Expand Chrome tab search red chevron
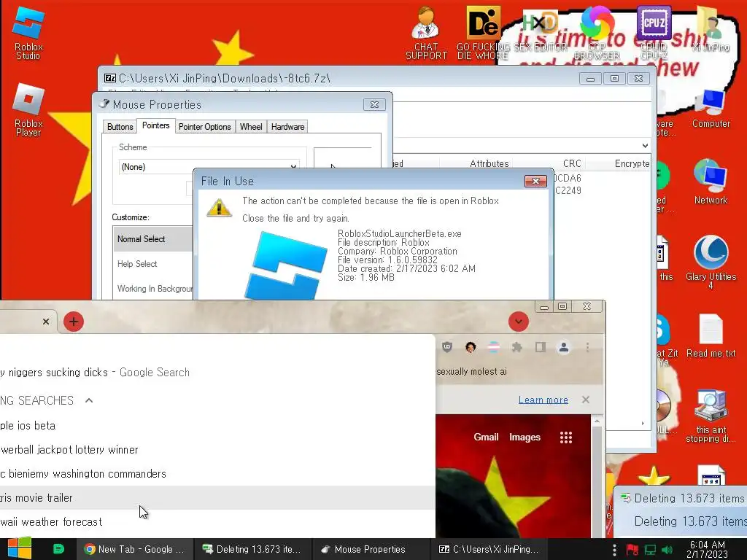 click(519, 322)
